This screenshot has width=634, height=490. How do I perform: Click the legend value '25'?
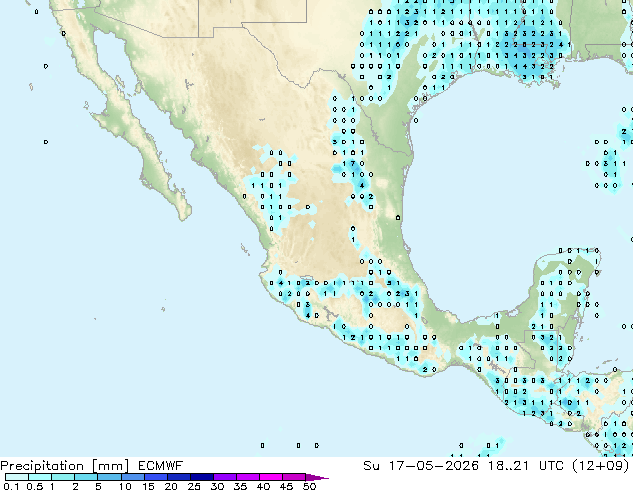194,486
